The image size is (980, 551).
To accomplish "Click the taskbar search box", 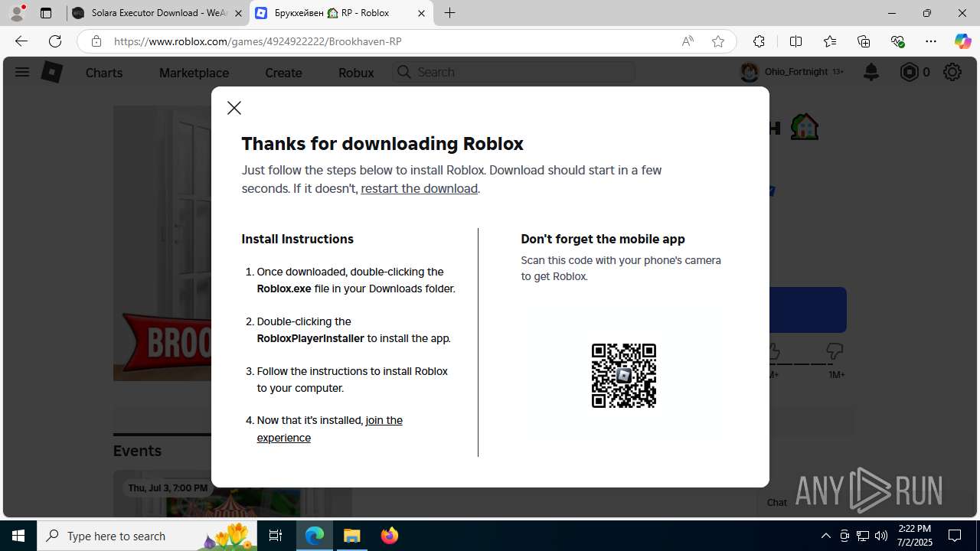I will coord(147,536).
